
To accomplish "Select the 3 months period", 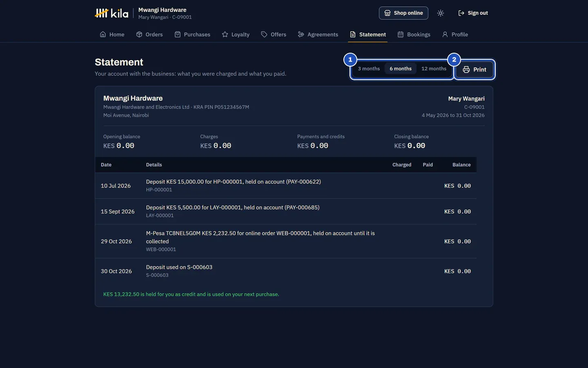I will coord(369,69).
